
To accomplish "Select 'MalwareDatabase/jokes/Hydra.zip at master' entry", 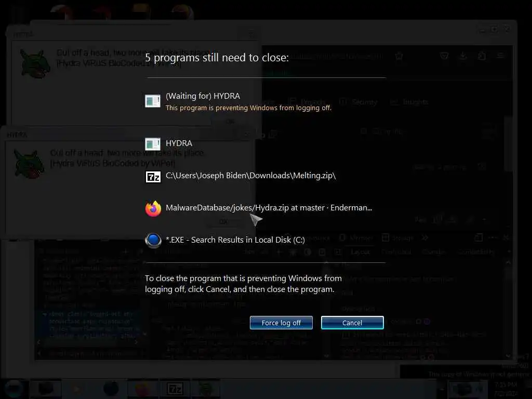I will [269, 208].
